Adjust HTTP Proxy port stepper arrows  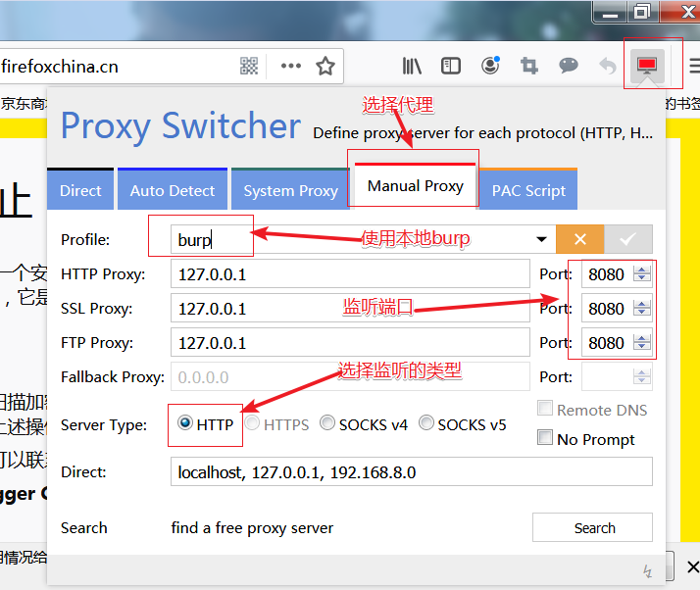click(641, 273)
